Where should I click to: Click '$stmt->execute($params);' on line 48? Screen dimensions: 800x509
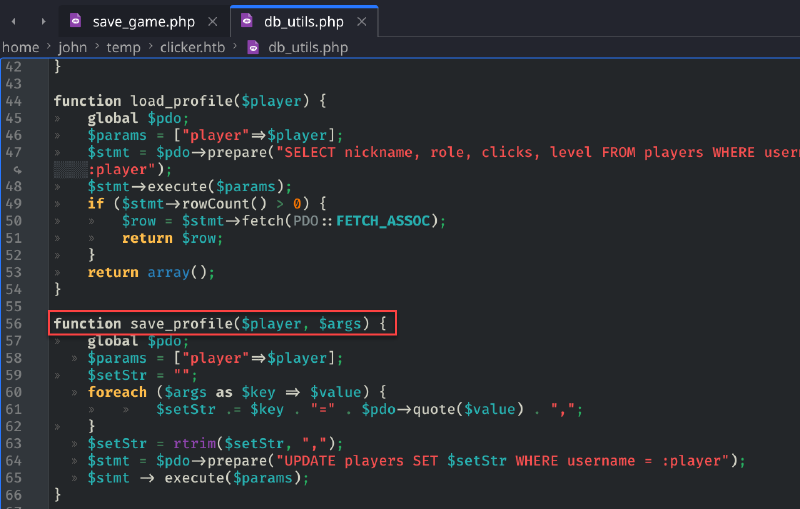click(190, 187)
